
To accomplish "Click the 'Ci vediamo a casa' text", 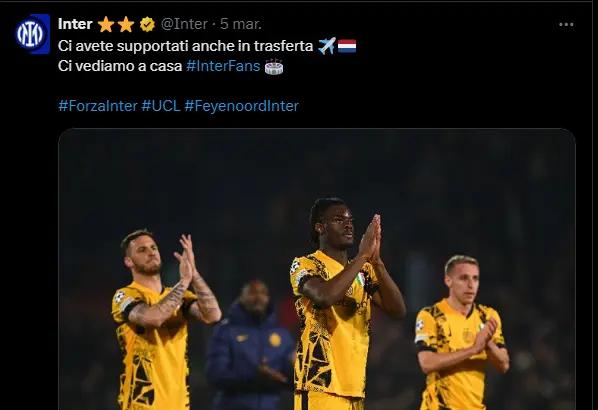I will point(120,66).
